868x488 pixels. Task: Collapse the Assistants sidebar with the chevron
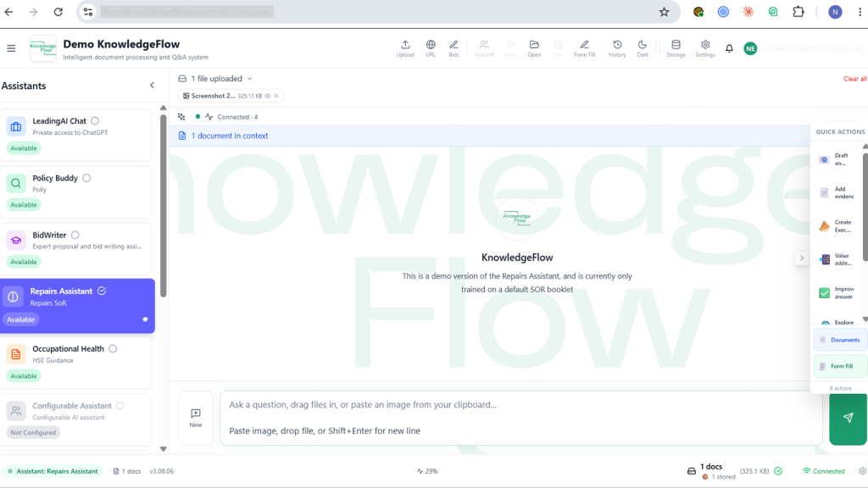click(x=153, y=86)
